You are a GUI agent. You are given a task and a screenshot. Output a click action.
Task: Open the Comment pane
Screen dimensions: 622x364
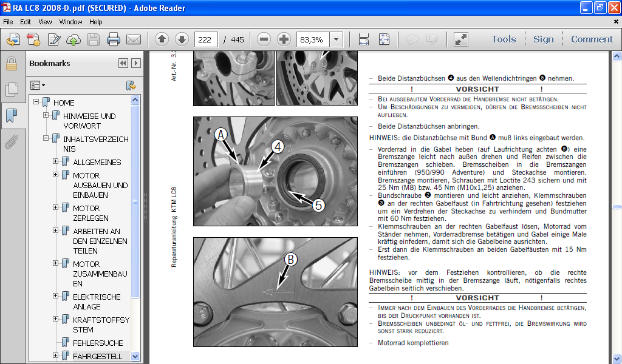click(592, 39)
